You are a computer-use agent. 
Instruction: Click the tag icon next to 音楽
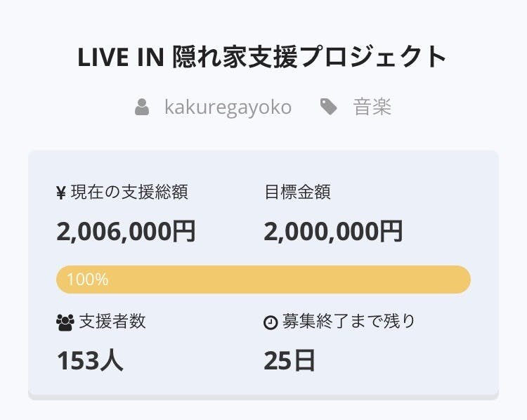328,107
